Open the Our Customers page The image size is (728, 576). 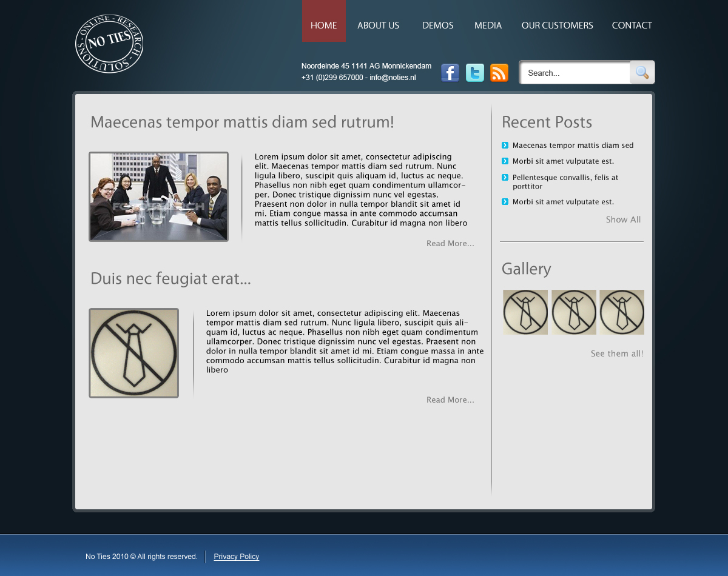tap(558, 25)
